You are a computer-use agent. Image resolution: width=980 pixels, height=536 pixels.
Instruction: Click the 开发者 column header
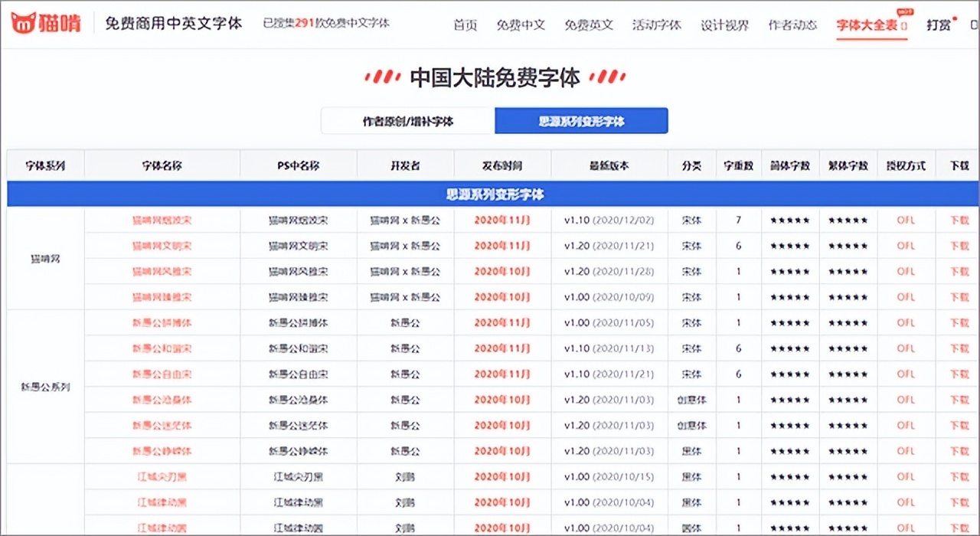click(405, 165)
